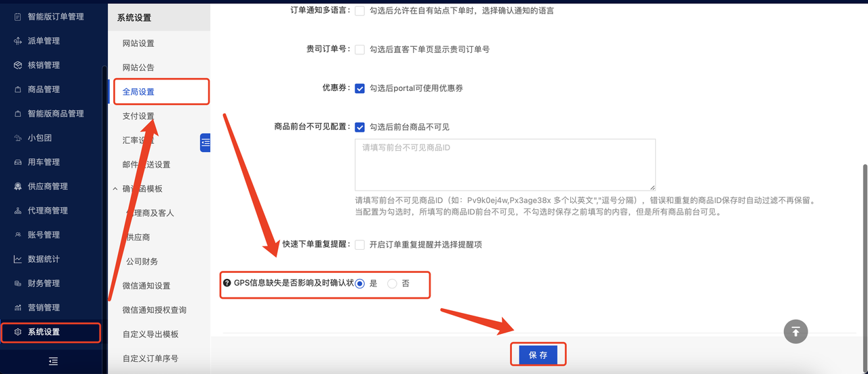Check the 贵司订单号 checkbox
Image resolution: width=868 pixels, height=374 pixels.
(x=359, y=50)
